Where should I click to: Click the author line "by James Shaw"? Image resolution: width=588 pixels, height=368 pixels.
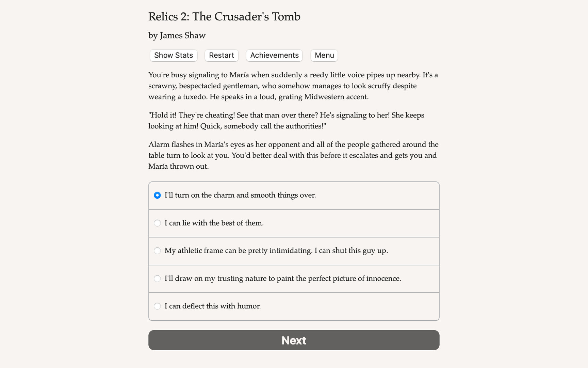(177, 35)
